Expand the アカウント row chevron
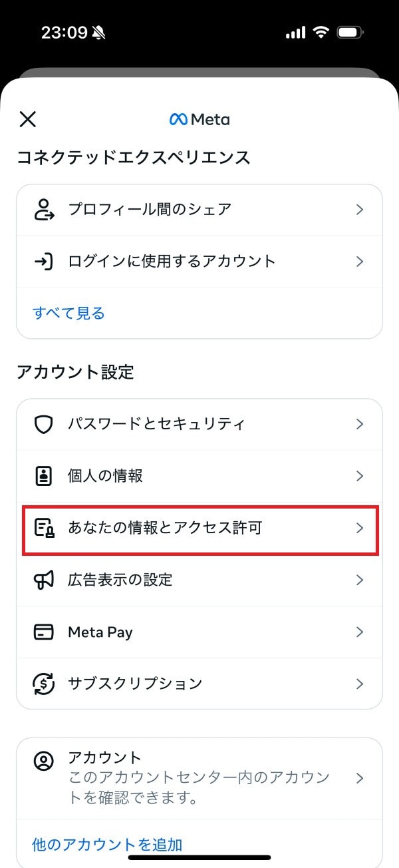Screen dimensions: 399x868 [x=360, y=778]
